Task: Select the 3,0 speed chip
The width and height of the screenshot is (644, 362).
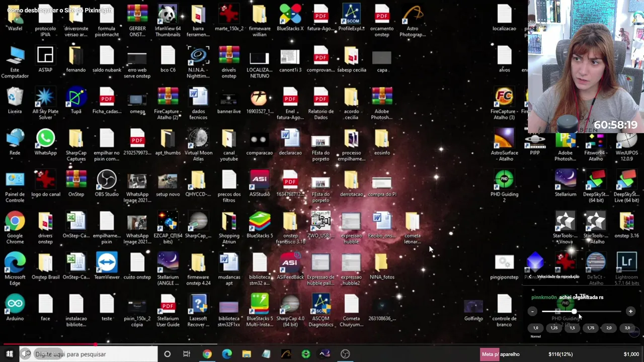Action: click(x=627, y=328)
